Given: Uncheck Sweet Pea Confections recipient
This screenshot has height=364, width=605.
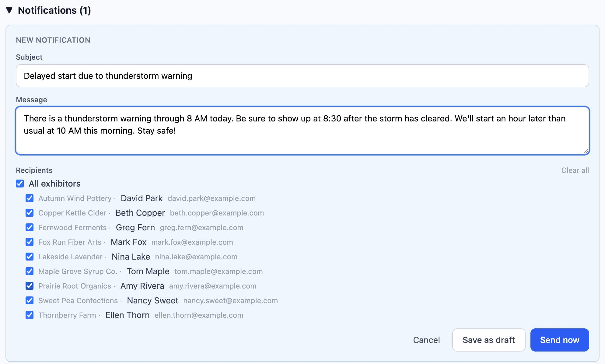Looking at the screenshot, I should tap(30, 300).
